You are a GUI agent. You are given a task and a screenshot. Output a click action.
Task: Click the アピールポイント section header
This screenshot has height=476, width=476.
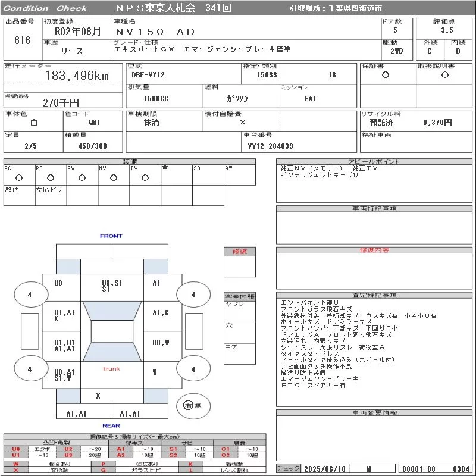click(374, 161)
